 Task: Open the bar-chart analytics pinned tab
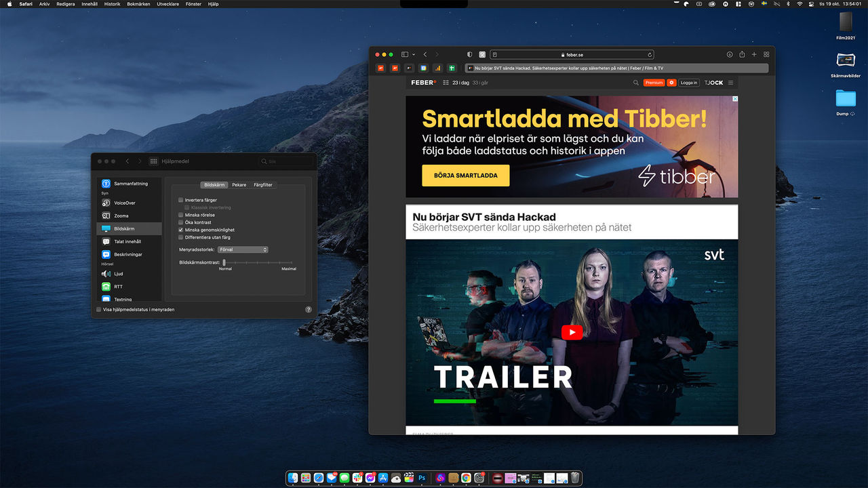point(437,68)
